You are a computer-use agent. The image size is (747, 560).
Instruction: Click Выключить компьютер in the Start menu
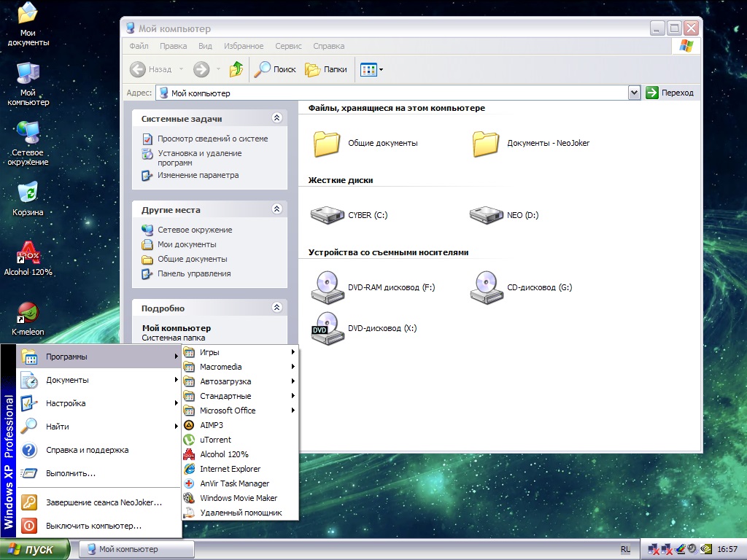93,525
